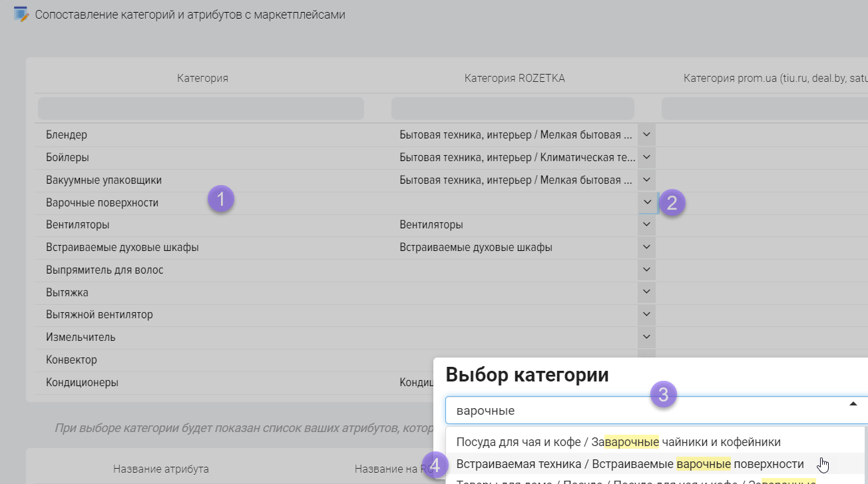Open dropdown for Встраиваемые духовые шкафы

click(x=646, y=248)
